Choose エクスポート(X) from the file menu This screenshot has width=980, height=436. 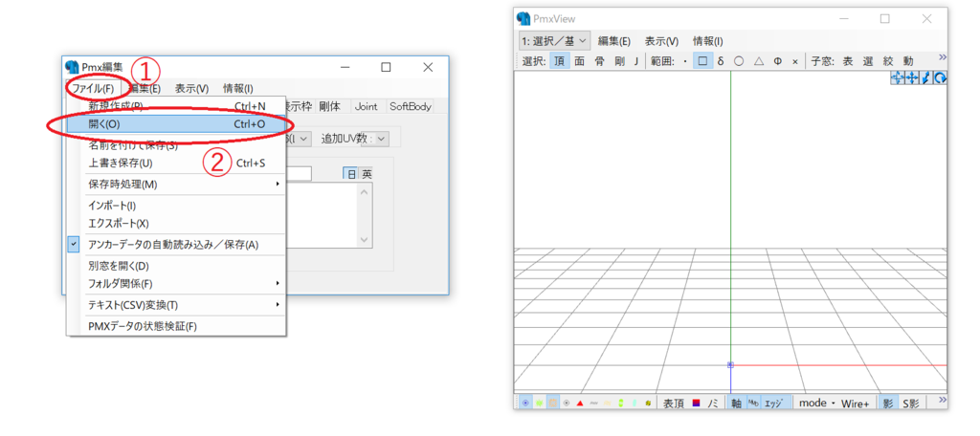177,223
